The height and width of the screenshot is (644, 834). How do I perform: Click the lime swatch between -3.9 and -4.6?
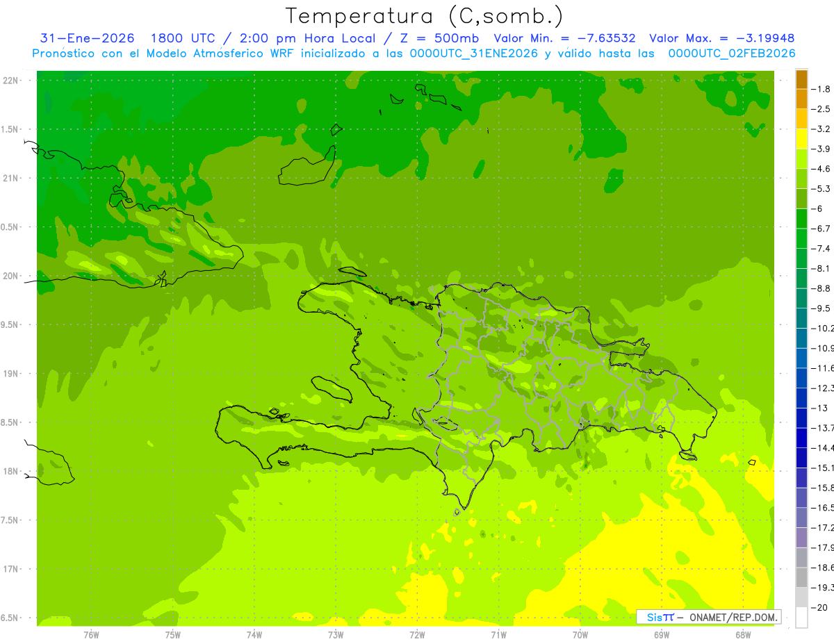pos(801,159)
